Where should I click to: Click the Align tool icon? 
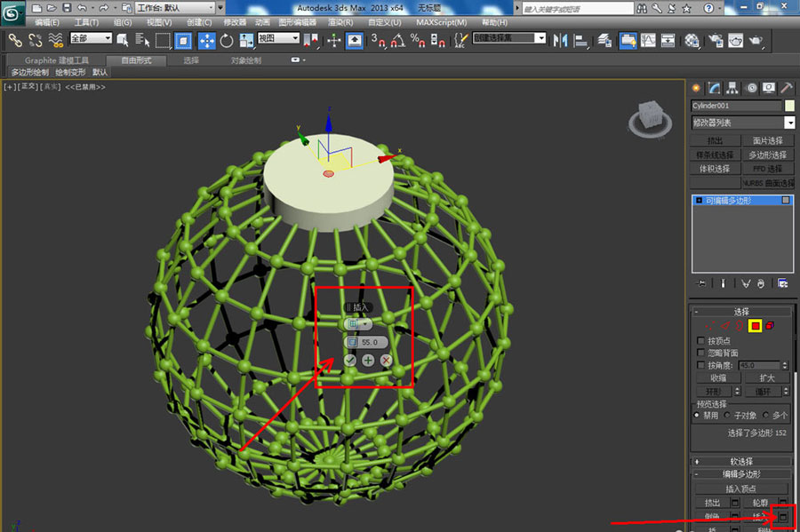[x=580, y=40]
